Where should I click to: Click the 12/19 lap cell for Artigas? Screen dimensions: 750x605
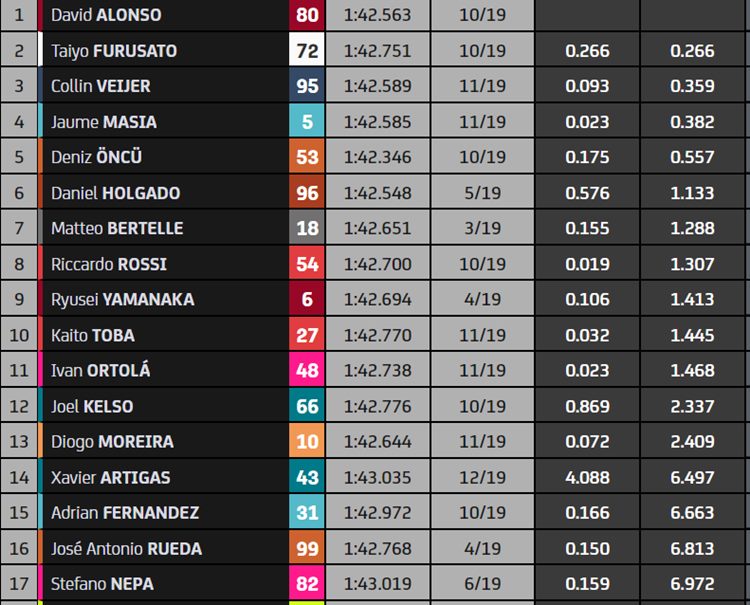[x=482, y=477]
